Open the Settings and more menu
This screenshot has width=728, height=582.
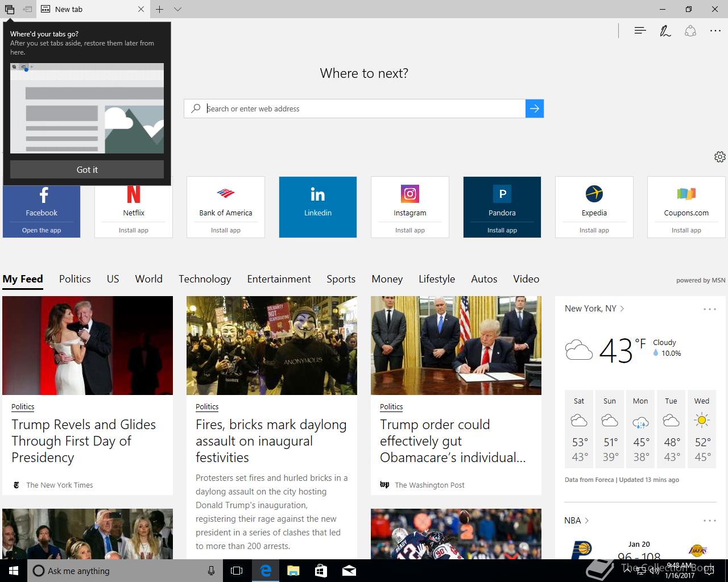point(715,31)
